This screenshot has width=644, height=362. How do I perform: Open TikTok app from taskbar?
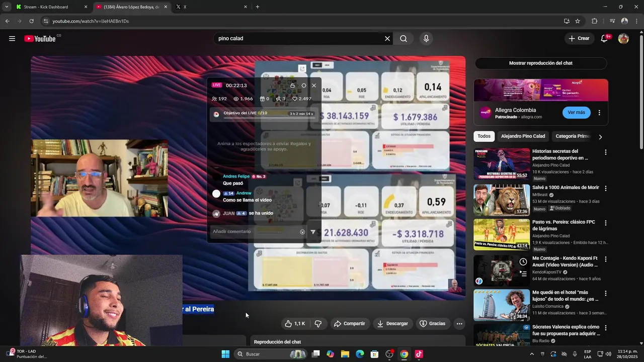point(419,354)
